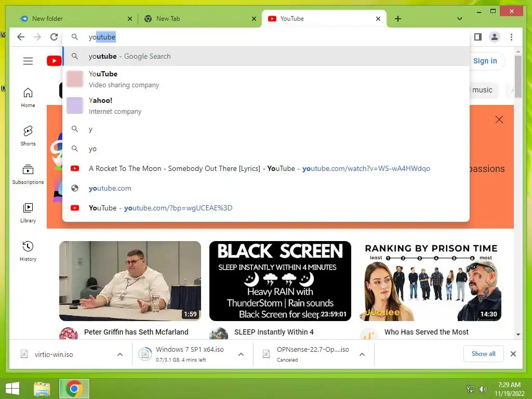Select the 'y' search suggestion
The height and width of the screenshot is (399, 532).
pos(266,129)
